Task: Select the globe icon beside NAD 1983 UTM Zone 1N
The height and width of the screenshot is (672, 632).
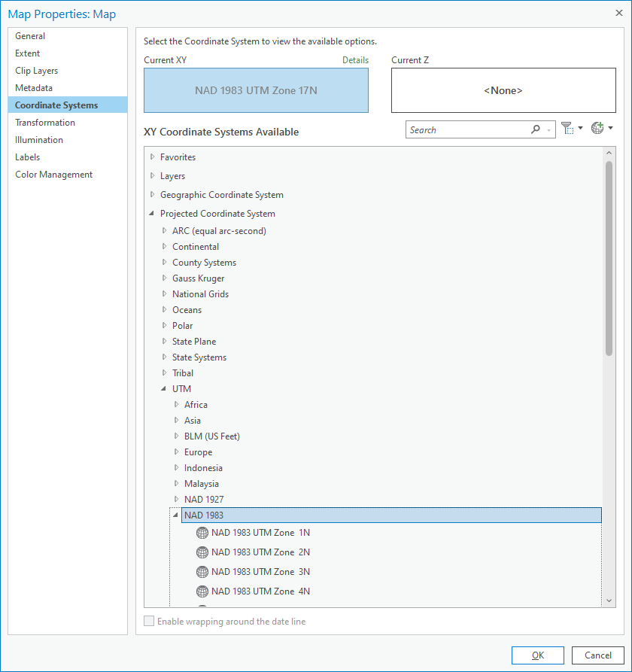Action: [x=202, y=532]
